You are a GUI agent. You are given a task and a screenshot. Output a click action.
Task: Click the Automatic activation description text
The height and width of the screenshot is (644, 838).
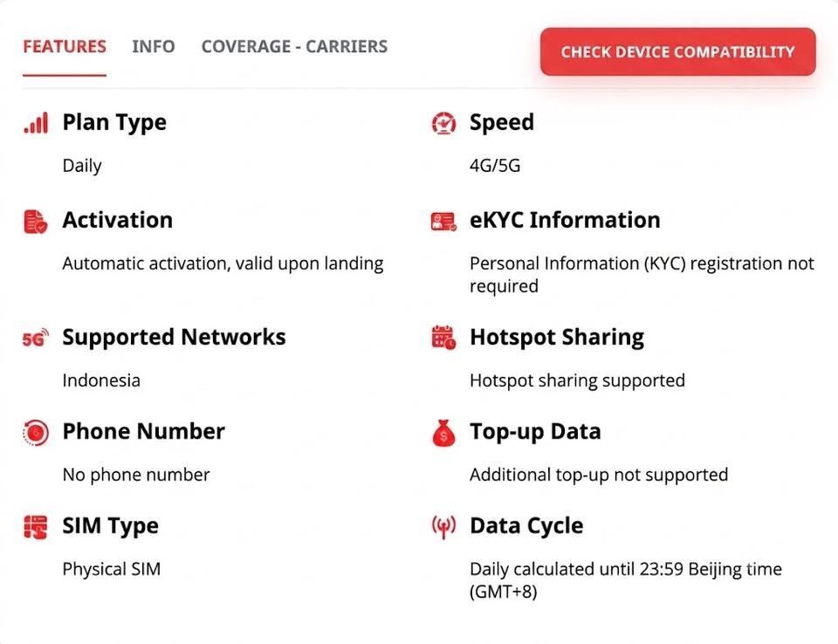click(223, 264)
